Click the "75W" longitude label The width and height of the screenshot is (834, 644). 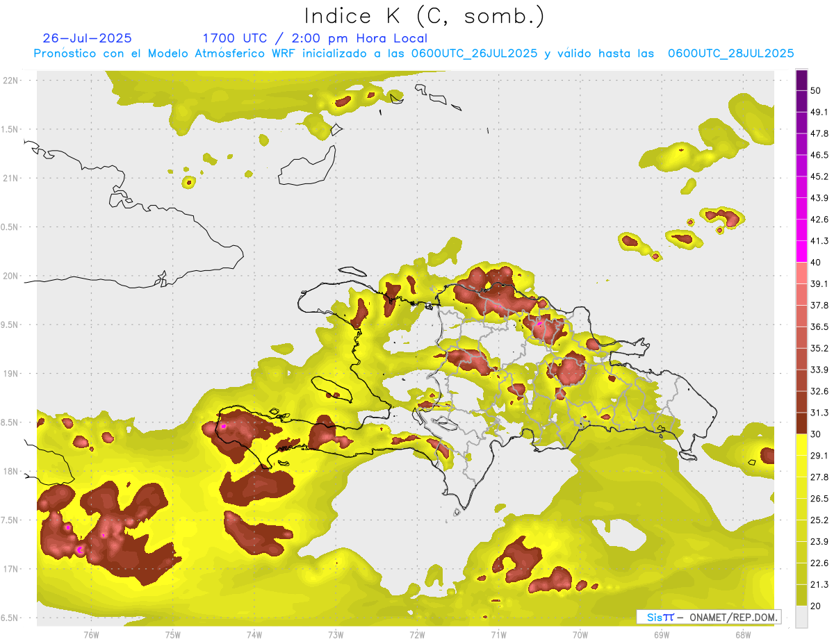(173, 634)
